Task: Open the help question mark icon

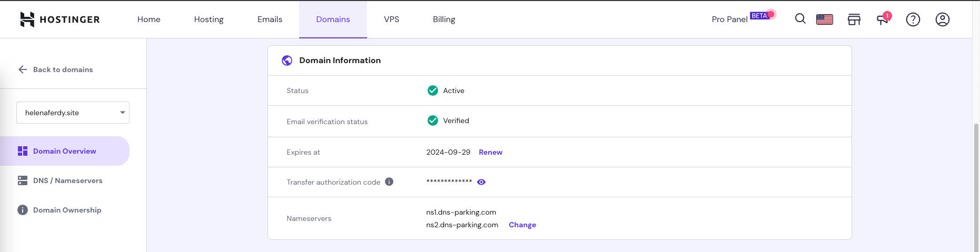Action: click(x=913, y=19)
